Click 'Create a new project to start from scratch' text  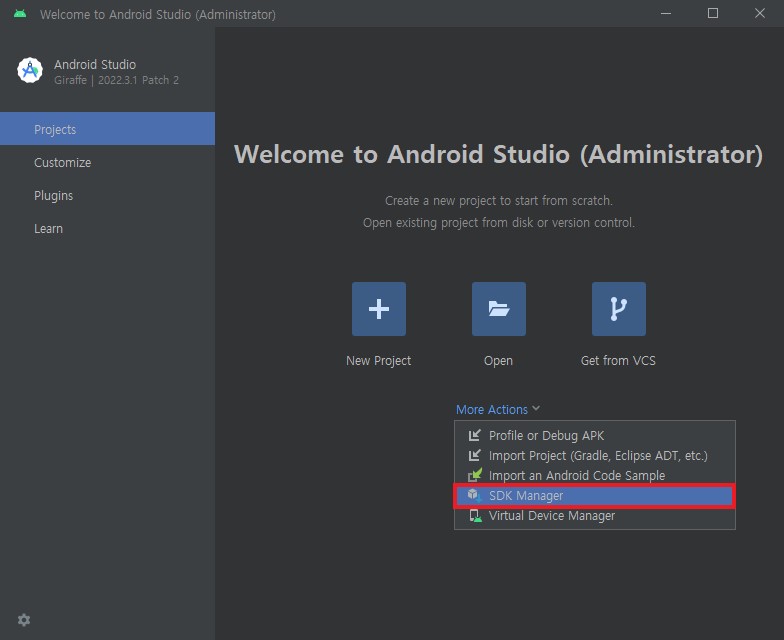tap(498, 200)
